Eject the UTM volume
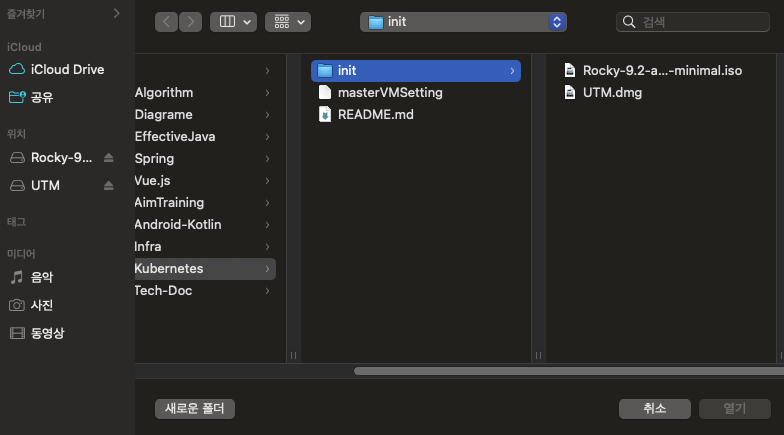 pyautogui.click(x=108, y=186)
